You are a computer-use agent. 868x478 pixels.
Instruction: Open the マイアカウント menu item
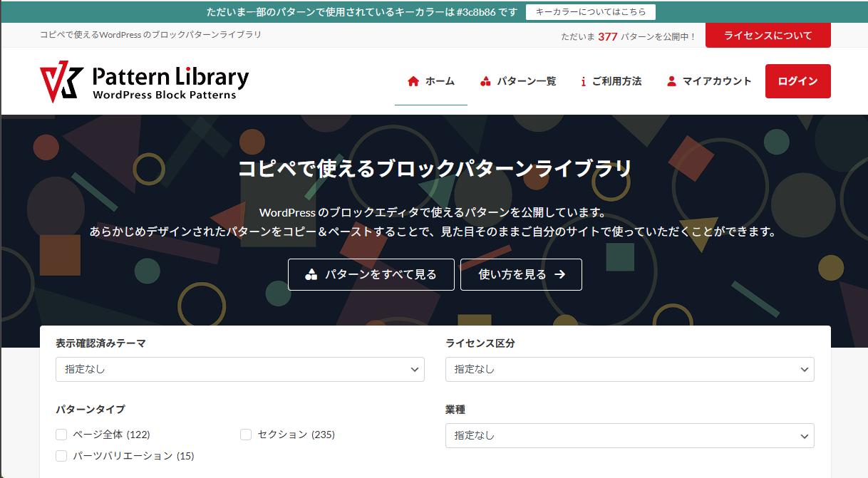coord(717,81)
